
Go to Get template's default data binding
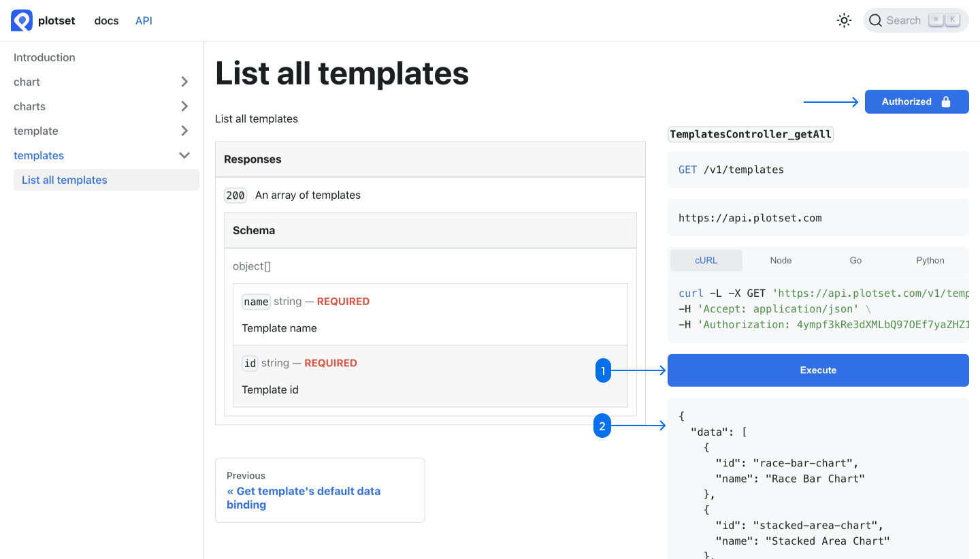304,498
